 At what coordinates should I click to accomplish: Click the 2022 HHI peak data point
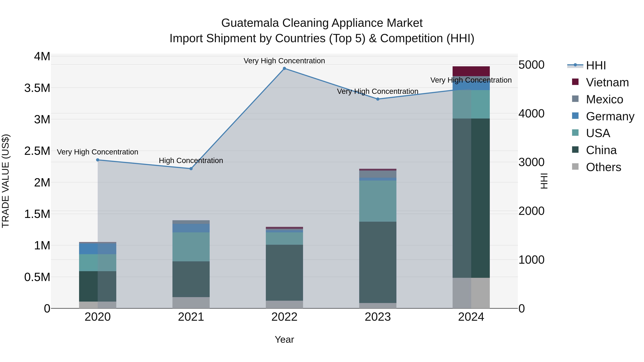pos(284,68)
